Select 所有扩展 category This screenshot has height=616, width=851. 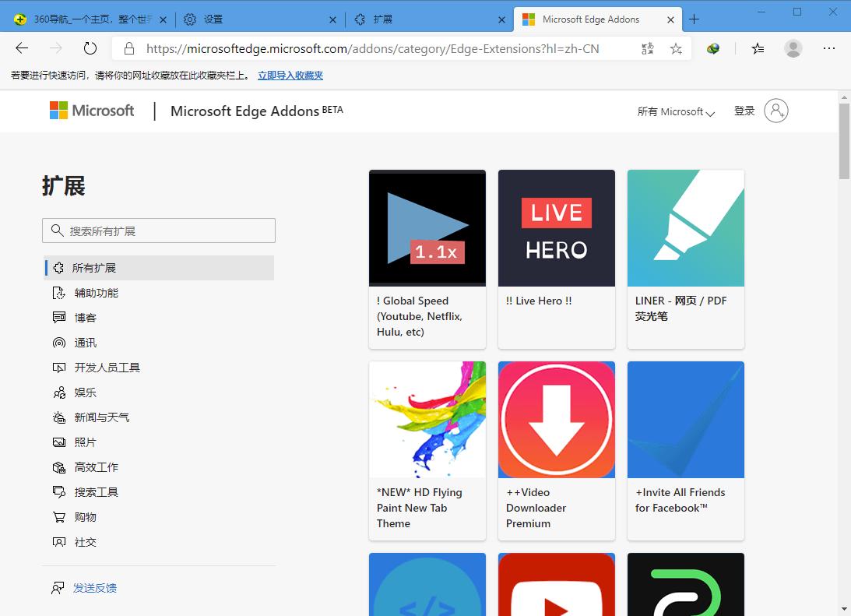[x=159, y=268]
